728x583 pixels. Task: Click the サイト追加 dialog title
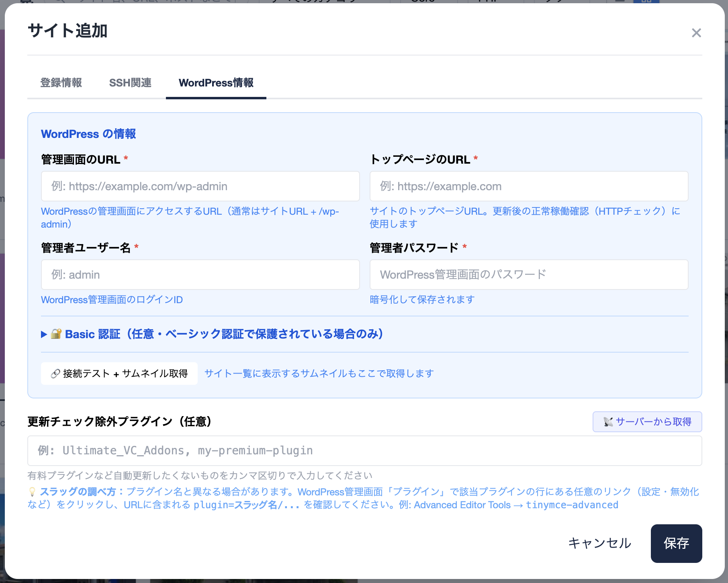point(67,31)
